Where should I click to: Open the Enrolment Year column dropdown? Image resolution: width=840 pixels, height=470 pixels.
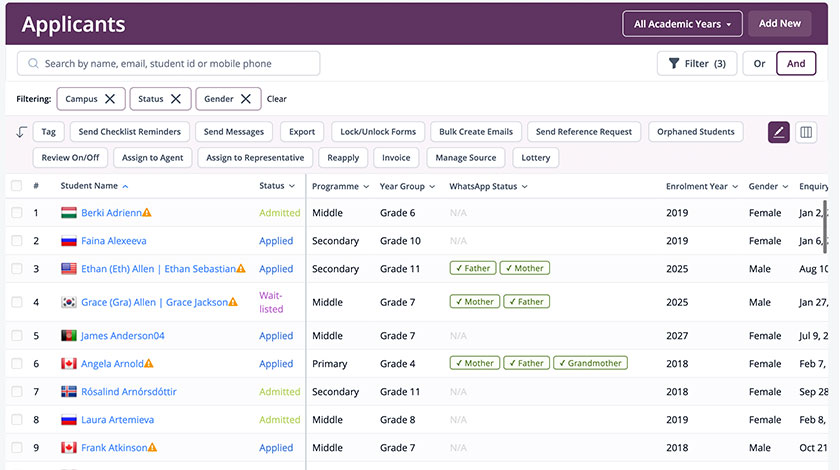click(x=735, y=186)
